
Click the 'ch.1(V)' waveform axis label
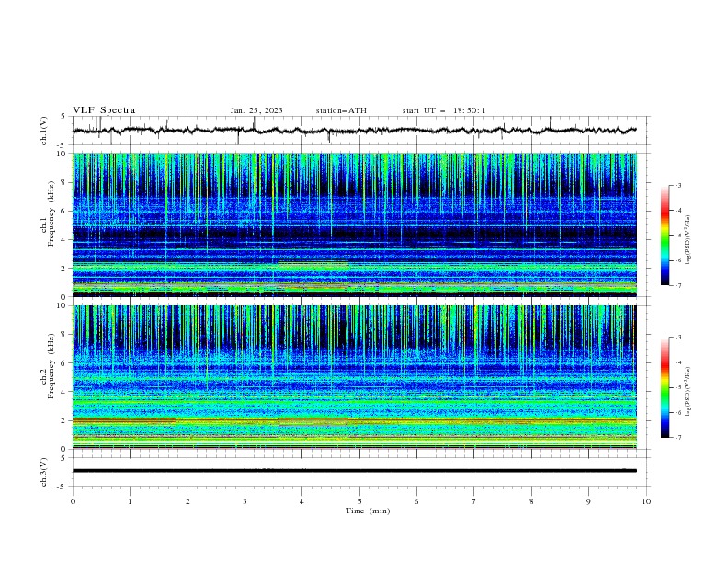tap(44, 131)
